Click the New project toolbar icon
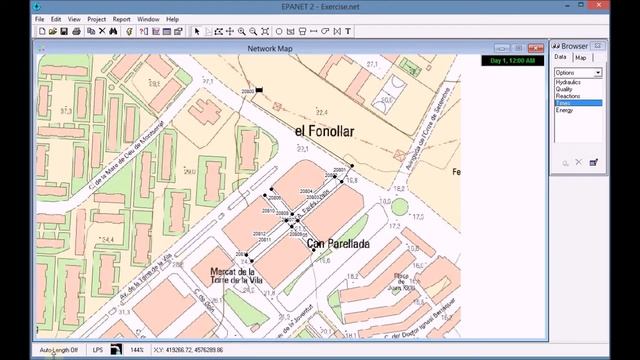 click(42, 31)
